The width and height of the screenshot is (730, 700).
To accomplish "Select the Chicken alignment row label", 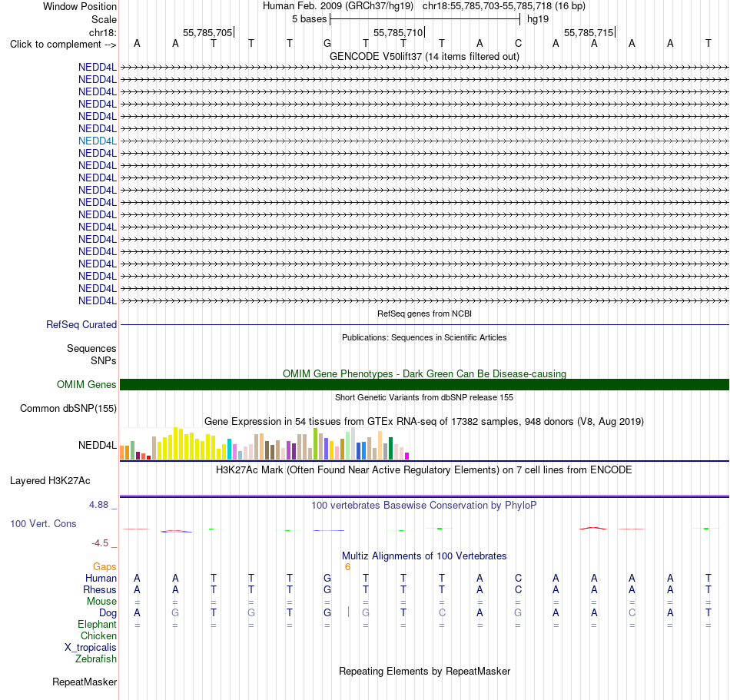I will point(98,635).
